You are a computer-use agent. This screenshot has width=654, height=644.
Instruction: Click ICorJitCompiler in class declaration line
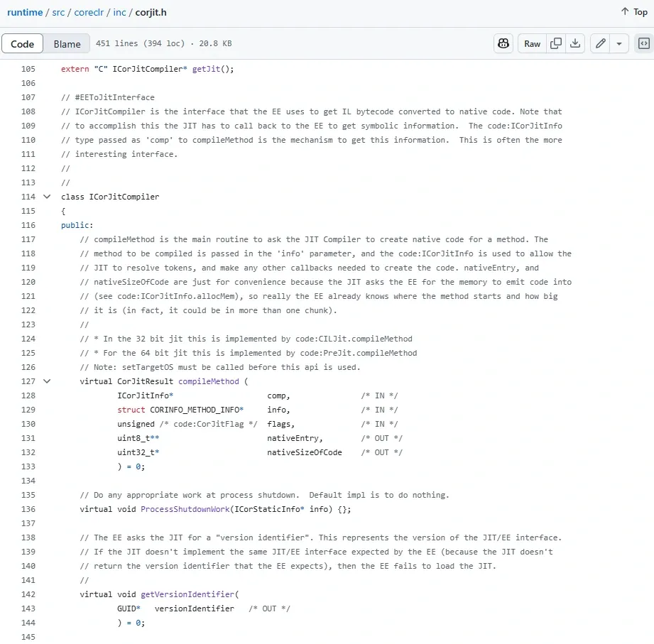point(124,197)
